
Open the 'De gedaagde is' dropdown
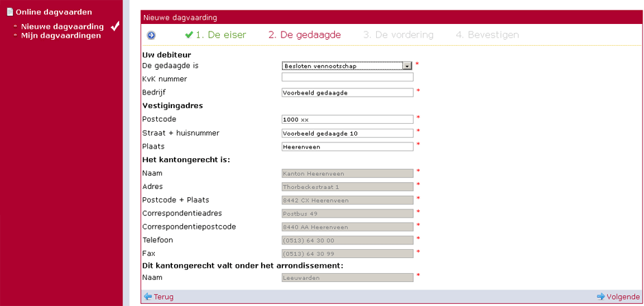[347, 66]
